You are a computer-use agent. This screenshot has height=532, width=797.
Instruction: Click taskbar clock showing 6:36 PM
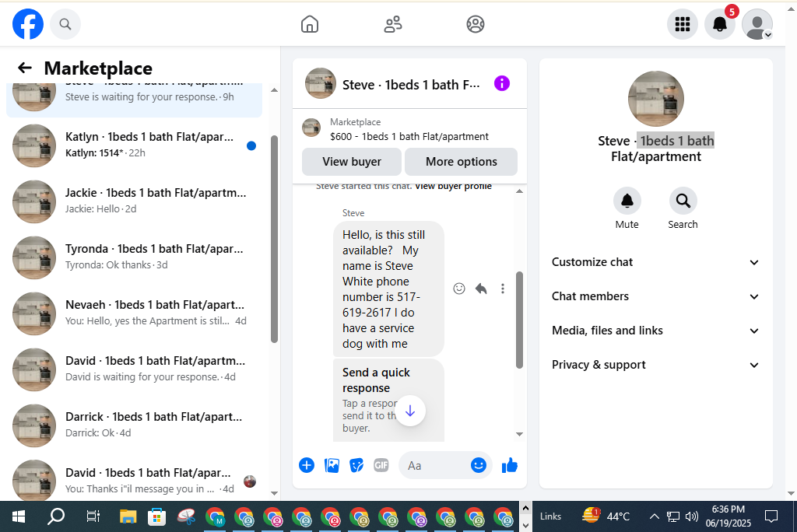pos(728,516)
